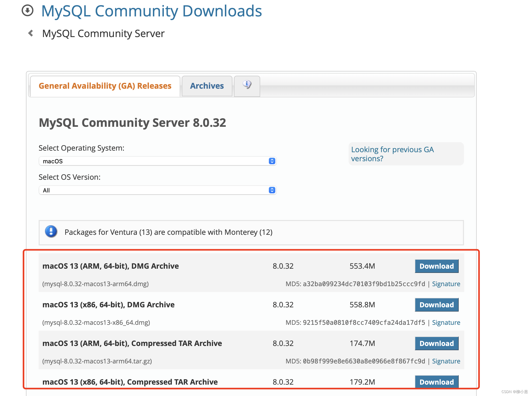The height and width of the screenshot is (396, 532).
Task: Click the 179.2M size value
Action: 362,382
